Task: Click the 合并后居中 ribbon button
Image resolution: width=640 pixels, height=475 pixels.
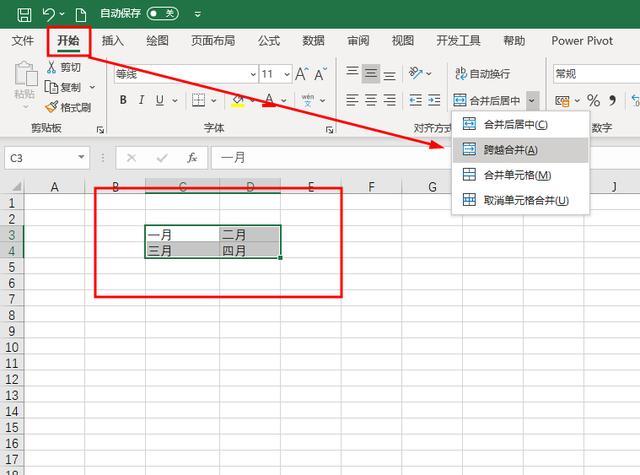Action: click(487, 100)
